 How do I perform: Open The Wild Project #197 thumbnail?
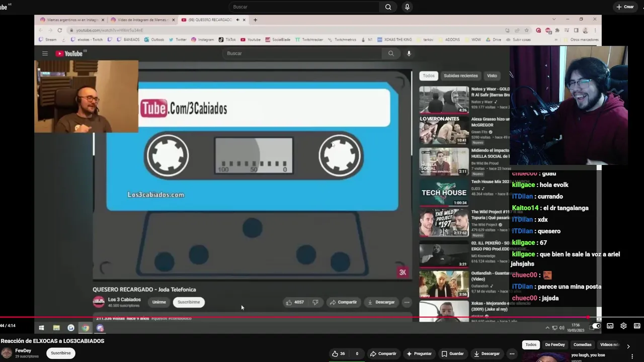coord(444,222)
